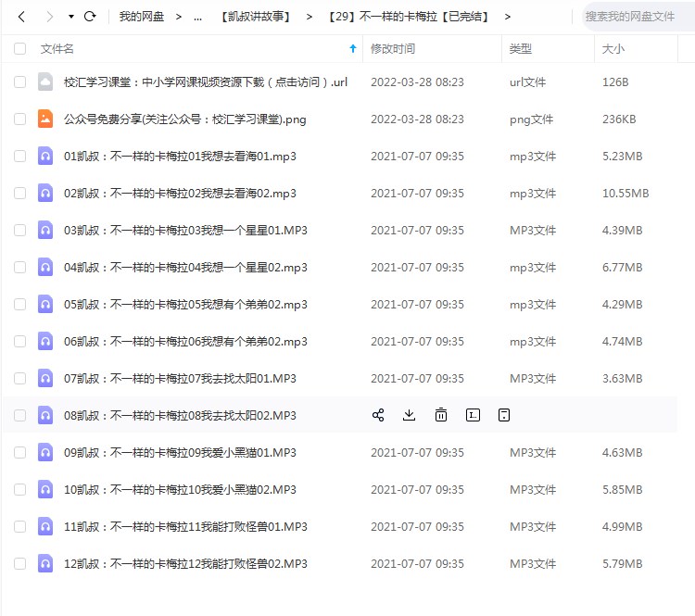Select checkbox for 09凯叔 我爱小黑猫01.MP3
This screenshot has width=695, height=616.
pos(20,452)
